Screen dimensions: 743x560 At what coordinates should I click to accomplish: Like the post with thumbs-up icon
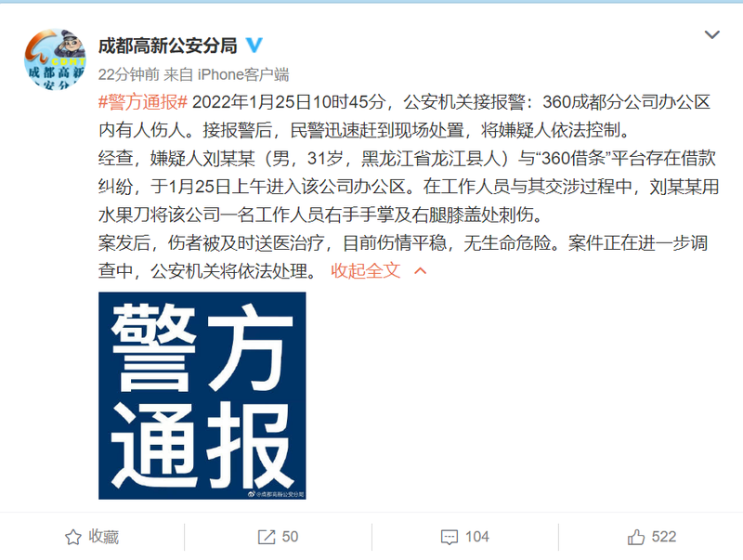(x=636, y=537)
